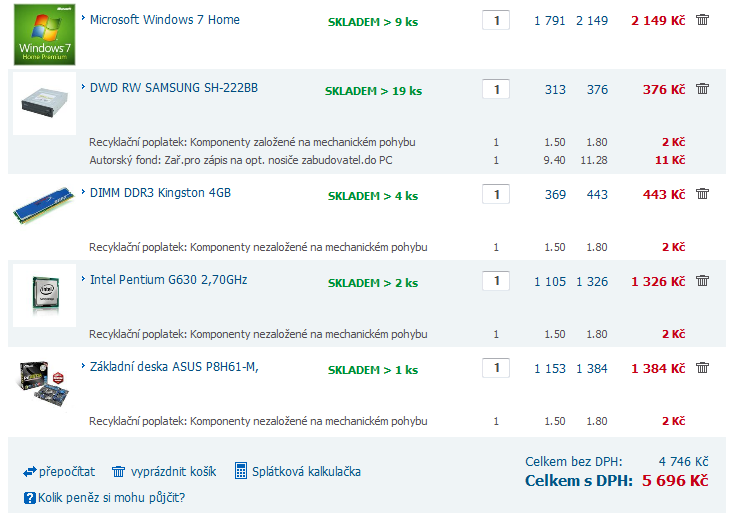Open the Kingston RAM module thumbnail
Viewport: 733px width, 513px height.
(x=43, y=205)
